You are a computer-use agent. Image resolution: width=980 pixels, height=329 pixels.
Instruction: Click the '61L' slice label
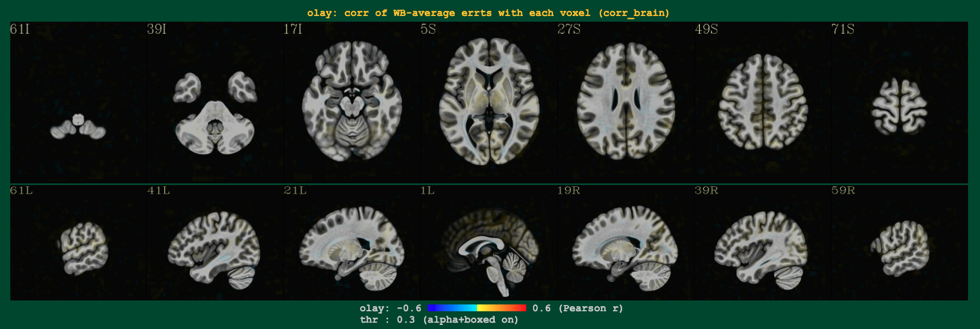(x=22, y=190)
